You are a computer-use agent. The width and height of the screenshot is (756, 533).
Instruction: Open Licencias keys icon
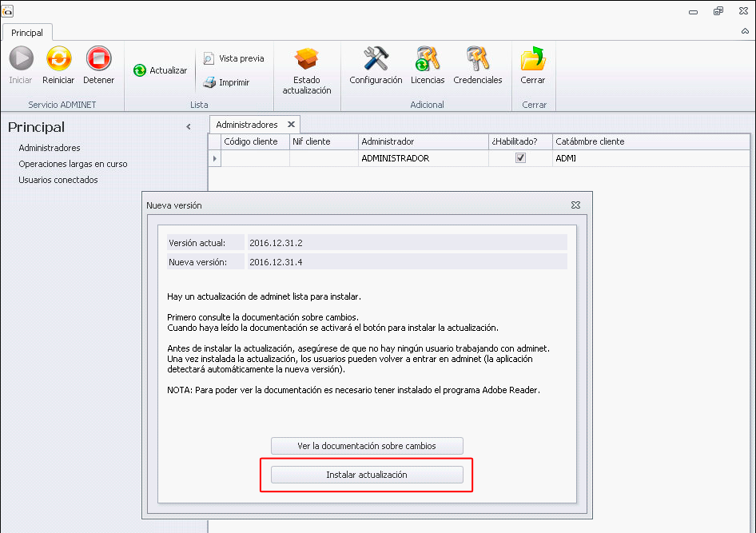(428, 58)
